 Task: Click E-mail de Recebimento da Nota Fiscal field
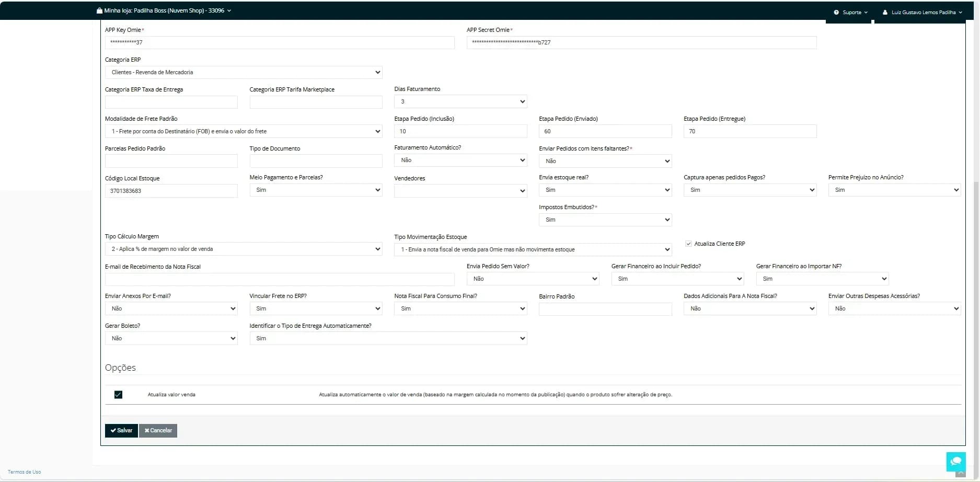[280, 279]
